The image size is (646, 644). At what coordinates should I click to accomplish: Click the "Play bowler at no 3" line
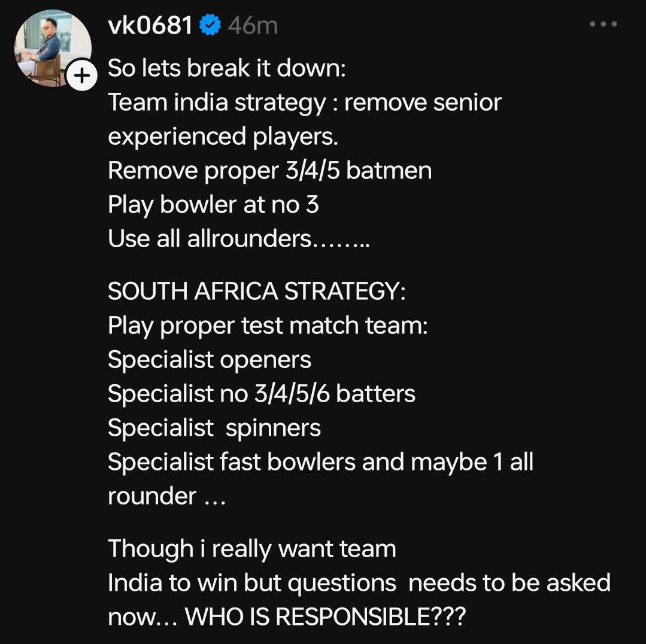(x=213, y=205)
